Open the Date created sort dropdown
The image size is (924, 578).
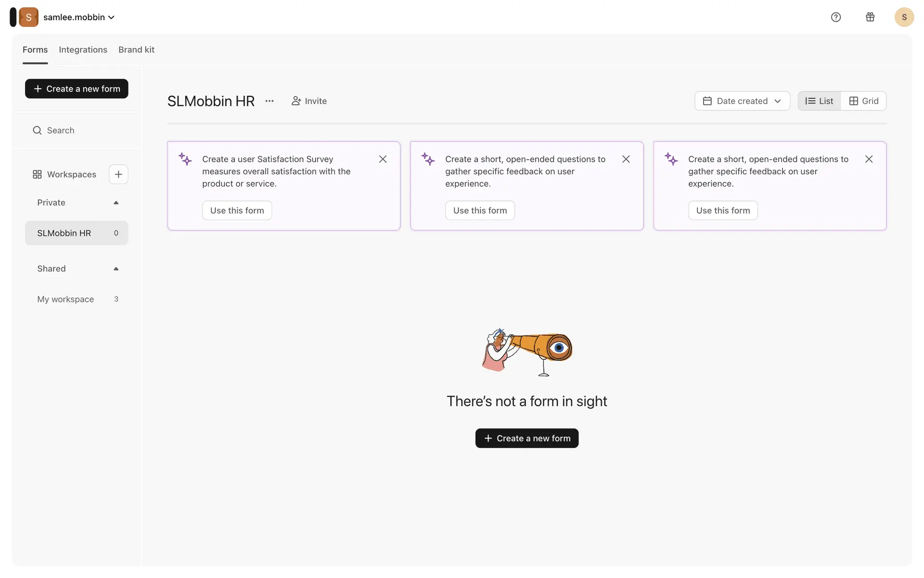(x=742, y=101)
